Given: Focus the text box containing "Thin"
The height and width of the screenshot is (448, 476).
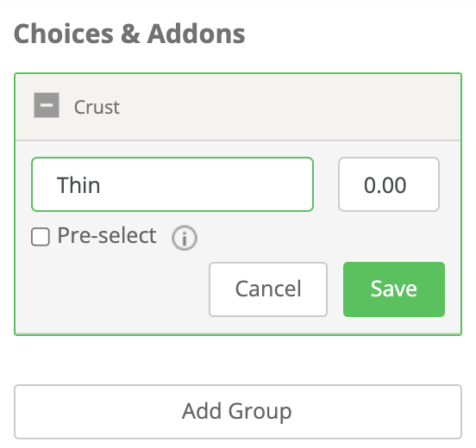Looking at the screenshot, I should point(172,184).
